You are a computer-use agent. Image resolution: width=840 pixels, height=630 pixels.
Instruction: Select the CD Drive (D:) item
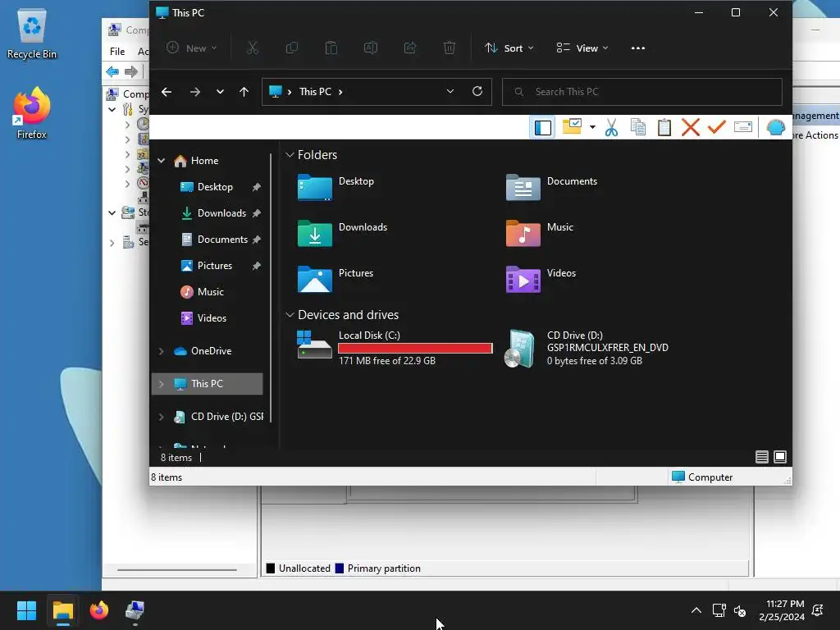[x=587, y=348]
